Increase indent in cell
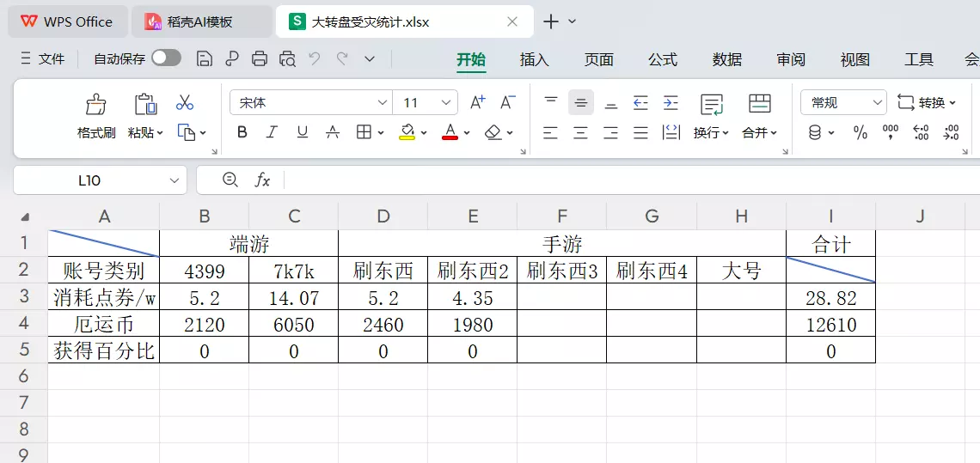Image resolution: width=980 pixels, height=463 pixels. [671, 102]
